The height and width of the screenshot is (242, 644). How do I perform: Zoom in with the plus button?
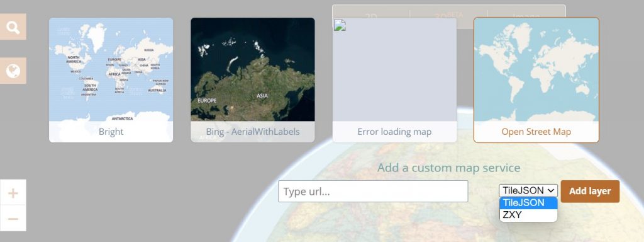point(13,193)
